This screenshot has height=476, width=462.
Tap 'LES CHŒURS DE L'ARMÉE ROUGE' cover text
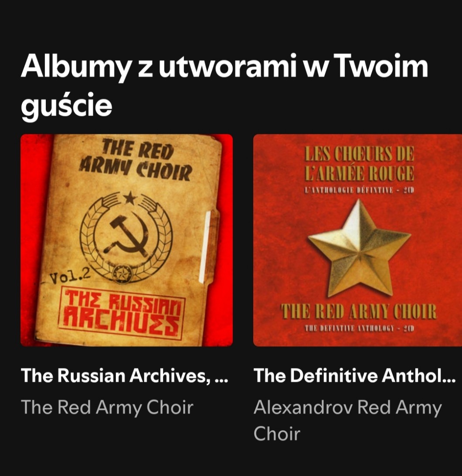359,164
